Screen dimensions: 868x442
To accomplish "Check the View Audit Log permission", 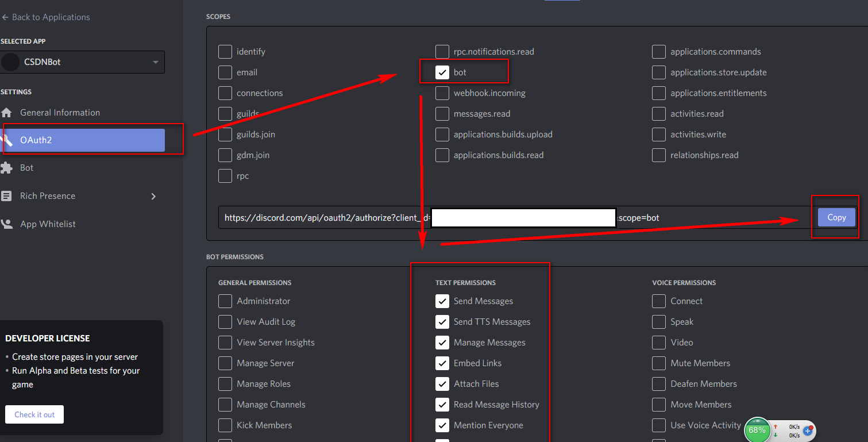I will coord(225,322).
